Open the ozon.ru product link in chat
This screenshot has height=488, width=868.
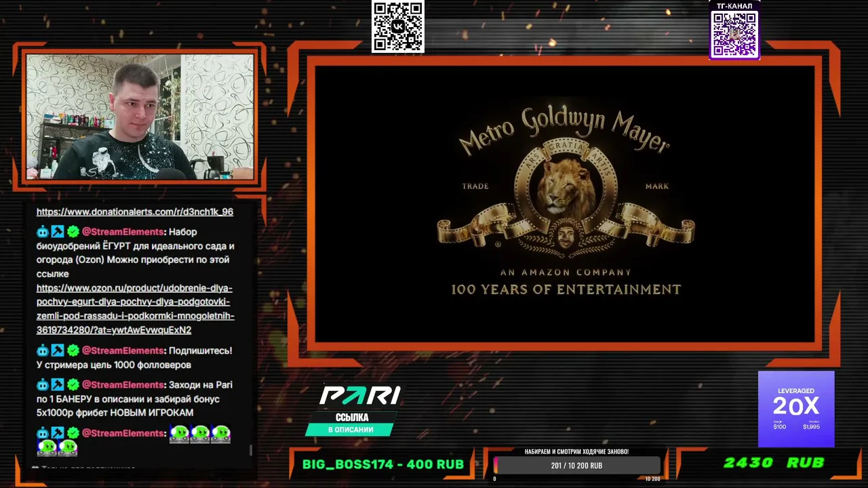135,309
